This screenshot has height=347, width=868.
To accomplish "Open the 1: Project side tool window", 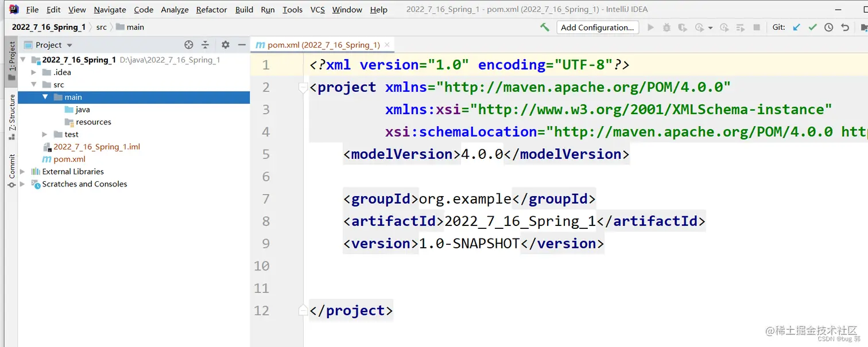I will [11, 61].
